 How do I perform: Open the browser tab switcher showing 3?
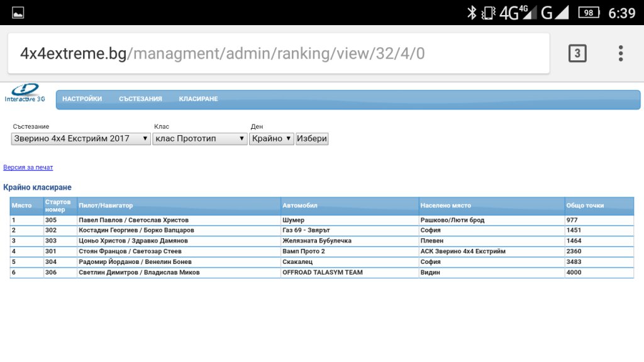pos(577,53)
